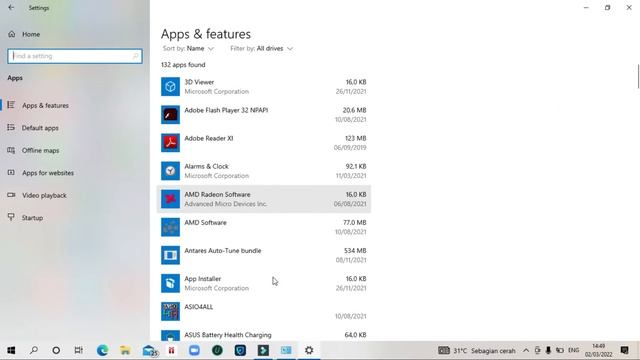Select Adobe Flash Player 32 NPAPI entry
Image resolution: width=640 pixels, height=360 pixels.
point(264,115)
